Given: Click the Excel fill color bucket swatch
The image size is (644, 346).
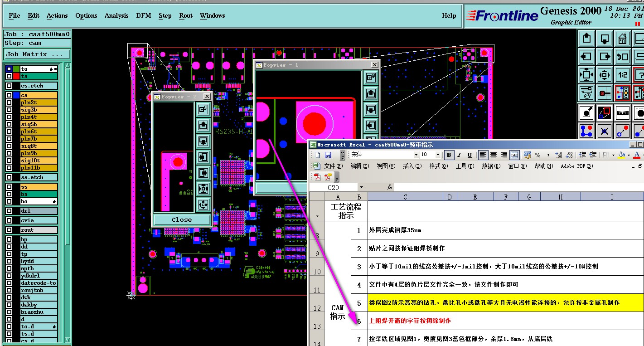Looking at the screenshot, I should tap(621, 155).
